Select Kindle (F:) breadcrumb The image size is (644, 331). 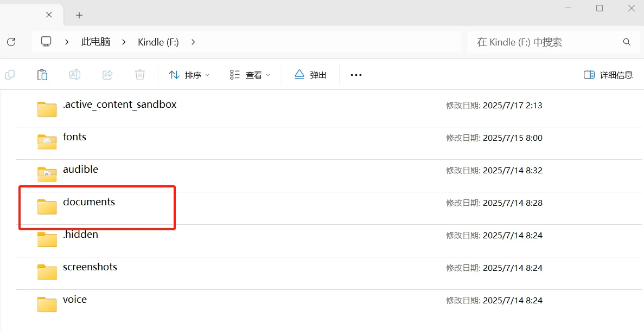pos(158,42)
